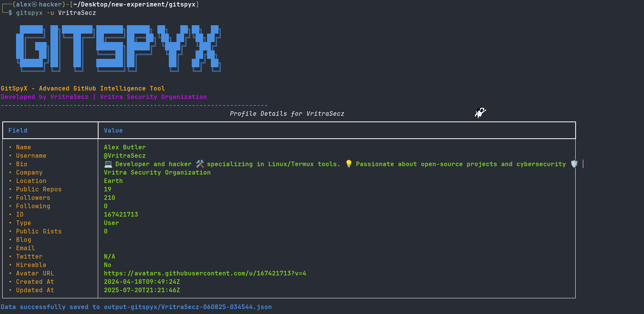Click the saved JSON output file path
The height and width of the screenshot is (314, 644).
(x=188, y=307)
